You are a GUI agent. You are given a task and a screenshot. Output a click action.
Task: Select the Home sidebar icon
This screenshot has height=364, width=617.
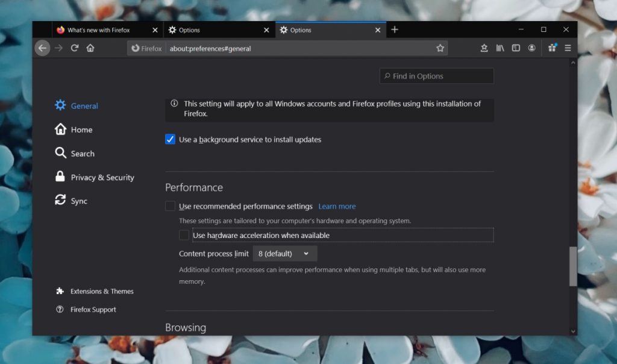pyautogui.click(x=81, y=130)
